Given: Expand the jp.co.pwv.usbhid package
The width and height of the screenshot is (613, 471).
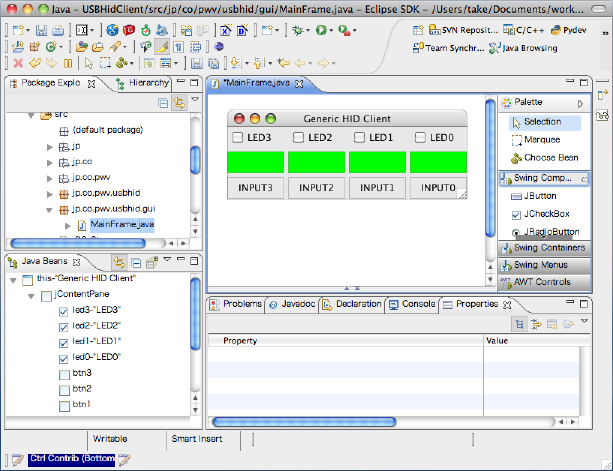Looking at the screenshot, I should pyautogui.click(x=51, y=194).
